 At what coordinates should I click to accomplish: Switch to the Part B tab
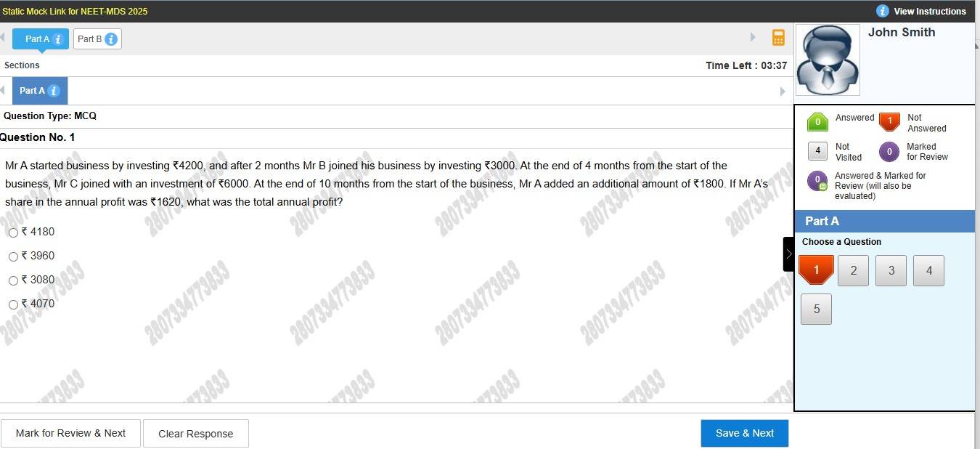pyautogui.click(x=90, y=39)
